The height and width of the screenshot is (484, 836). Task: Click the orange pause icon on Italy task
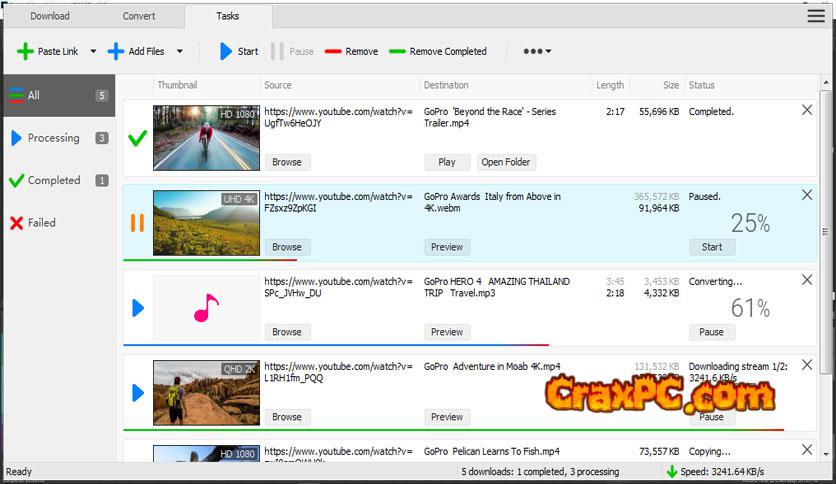point(138,222)
